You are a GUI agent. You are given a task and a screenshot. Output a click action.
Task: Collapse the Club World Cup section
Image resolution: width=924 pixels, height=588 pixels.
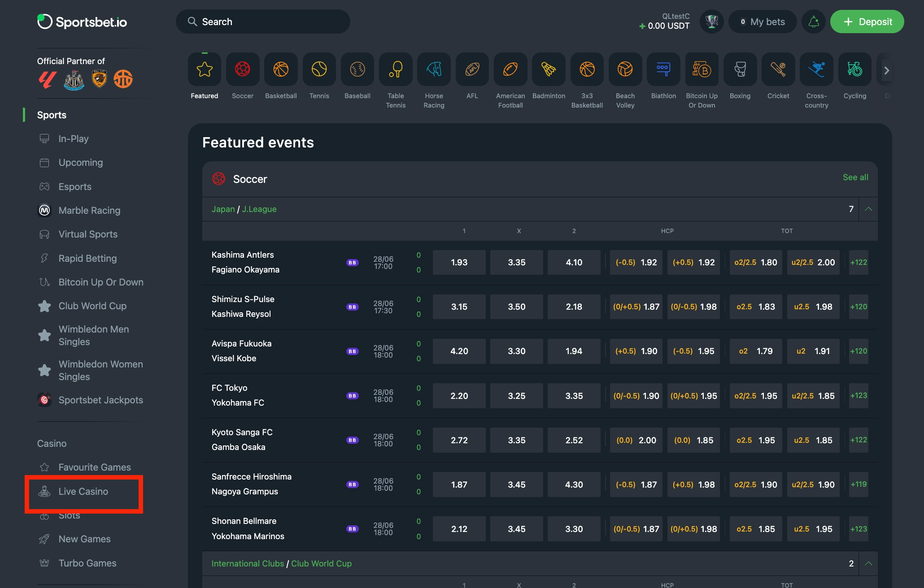pyautogui.click(x=868, y=563)
